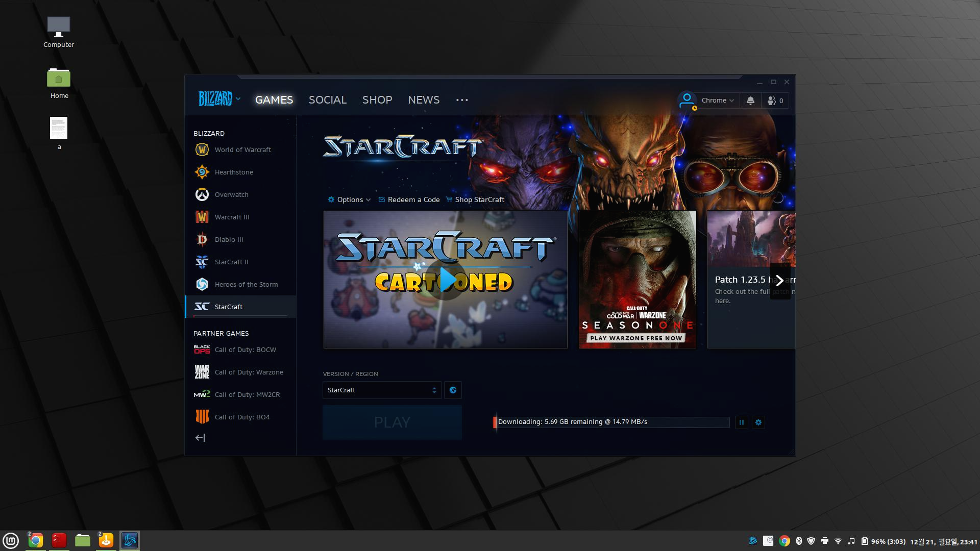
Task: Open the Chrome account dropdown
Action: point(717,101)
